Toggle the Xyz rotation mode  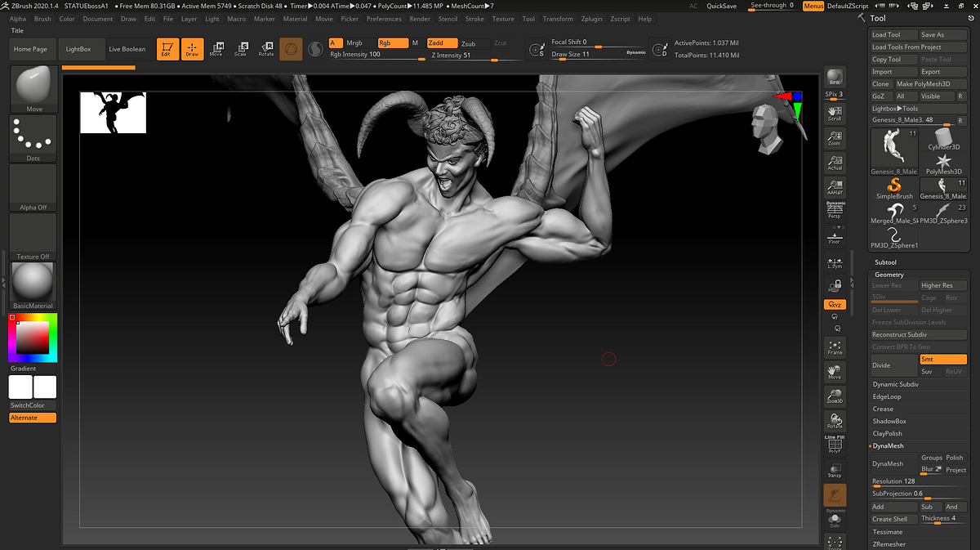tap(835, 304)
